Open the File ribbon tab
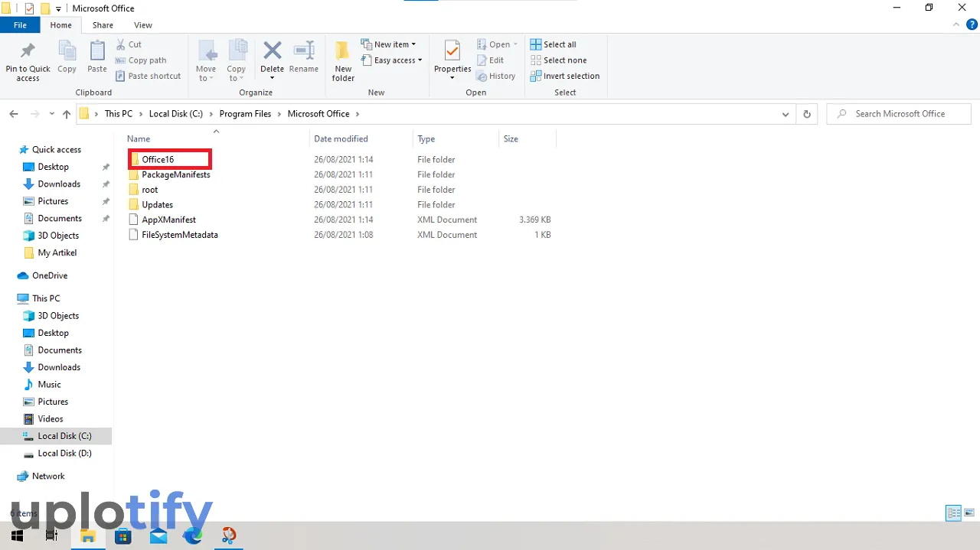This screenshot has height=550, width=980. point(20,25)
